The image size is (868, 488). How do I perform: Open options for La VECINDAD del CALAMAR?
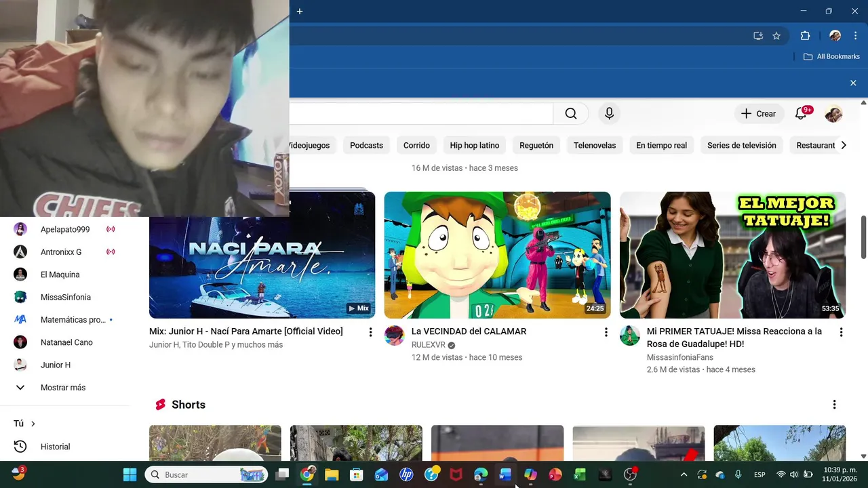coord(606,332)
